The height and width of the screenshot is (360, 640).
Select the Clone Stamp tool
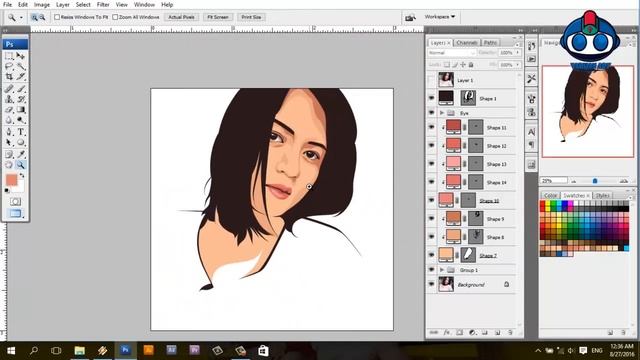coord(9,99)
